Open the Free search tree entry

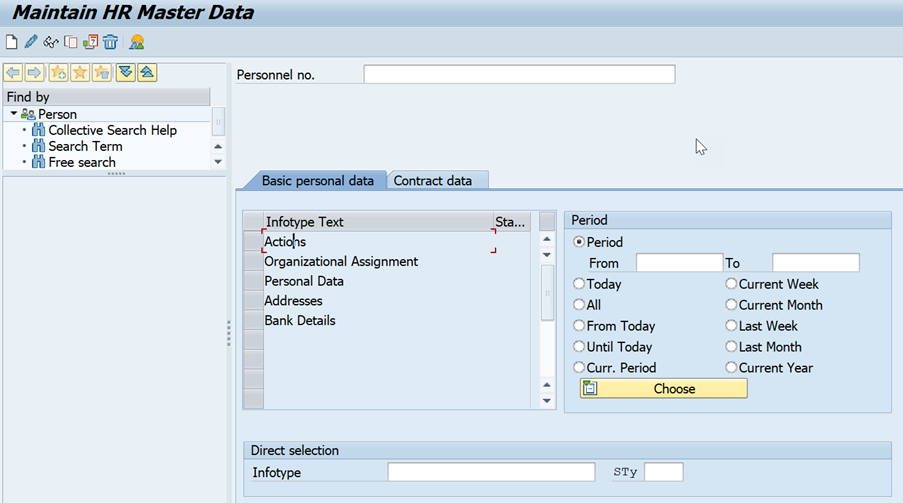pyautogui.click(x=82, y=162)
